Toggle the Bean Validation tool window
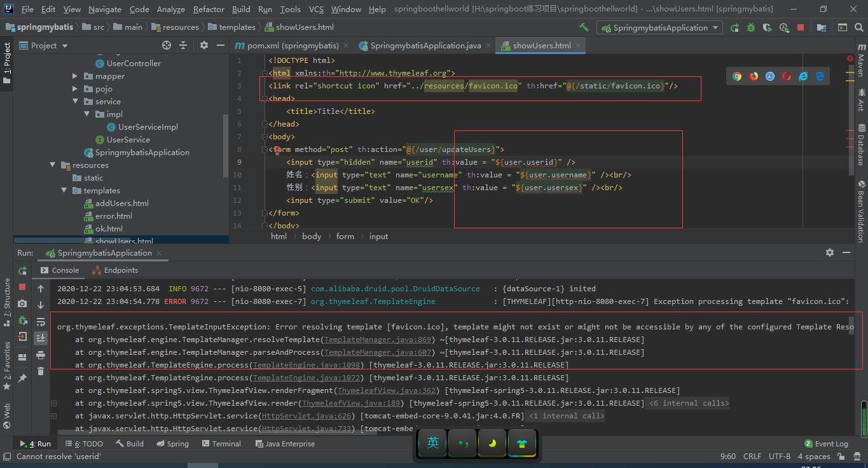This screenshot has height=468, width=868. pyautogui.click(x=861, y=211)
